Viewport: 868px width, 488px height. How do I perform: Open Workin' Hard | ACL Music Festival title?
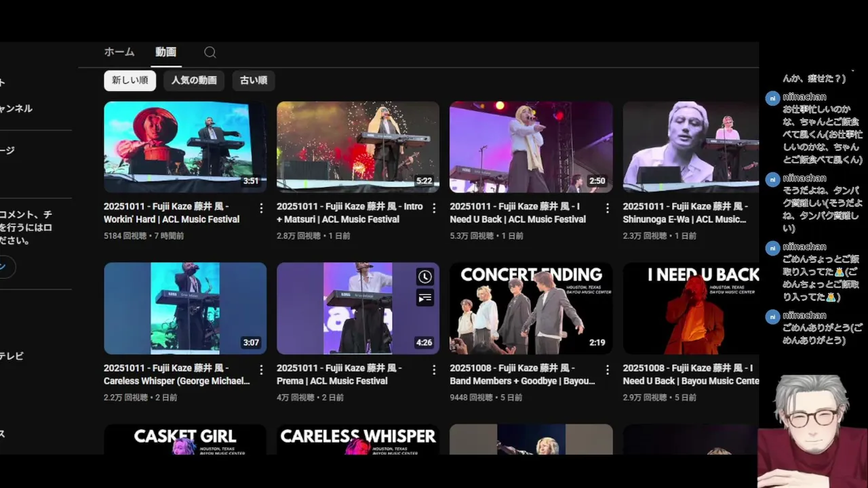172,213
